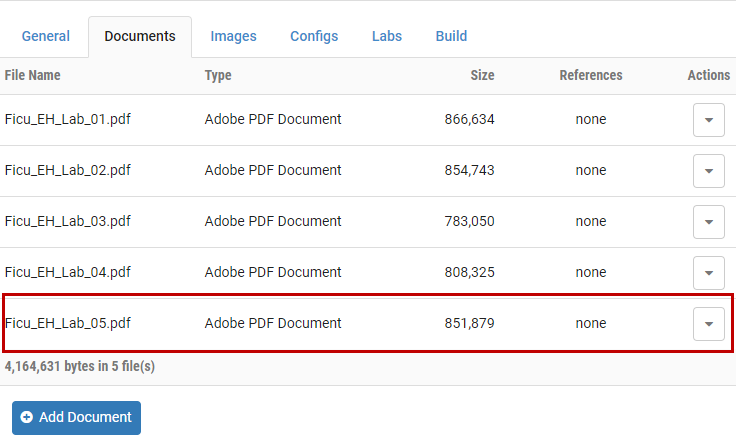Image resolution: width=736 pixels, height=435 pixels.
Task: Go to the Labs tab
Action: tap(387, 36)
